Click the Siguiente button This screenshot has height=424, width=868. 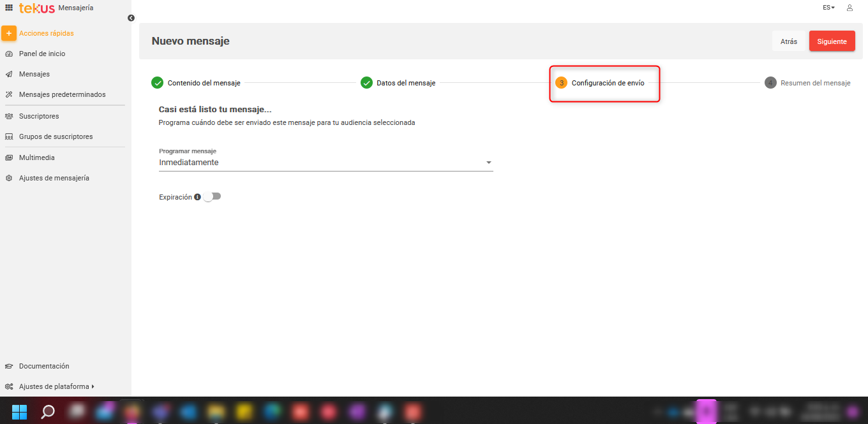[832, 41]
